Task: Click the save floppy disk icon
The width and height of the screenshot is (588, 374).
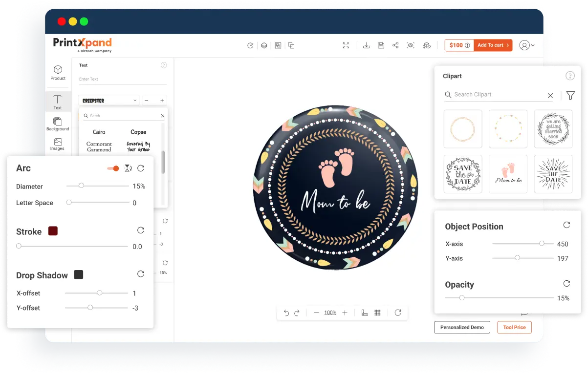Action: click(381, 45)
